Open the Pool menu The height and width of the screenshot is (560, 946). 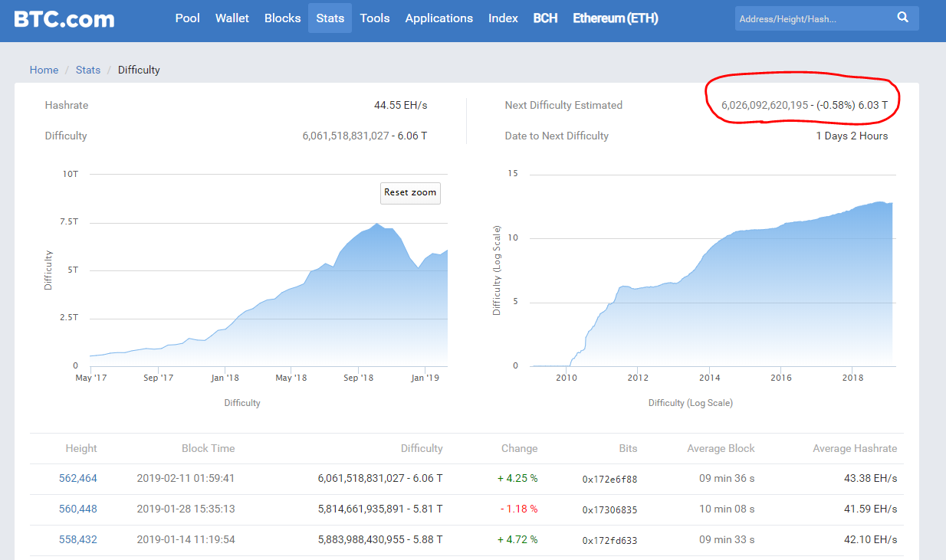(187, 18)
